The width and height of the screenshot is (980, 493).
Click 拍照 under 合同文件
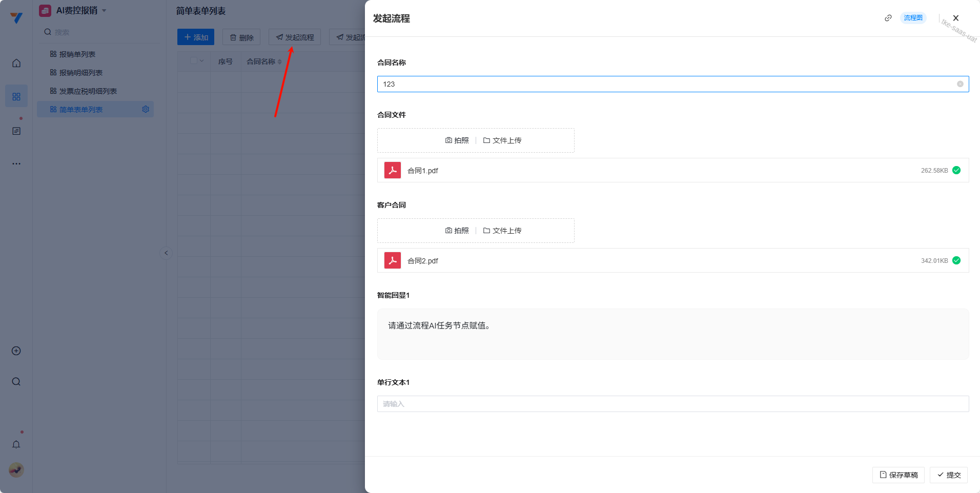457,140
